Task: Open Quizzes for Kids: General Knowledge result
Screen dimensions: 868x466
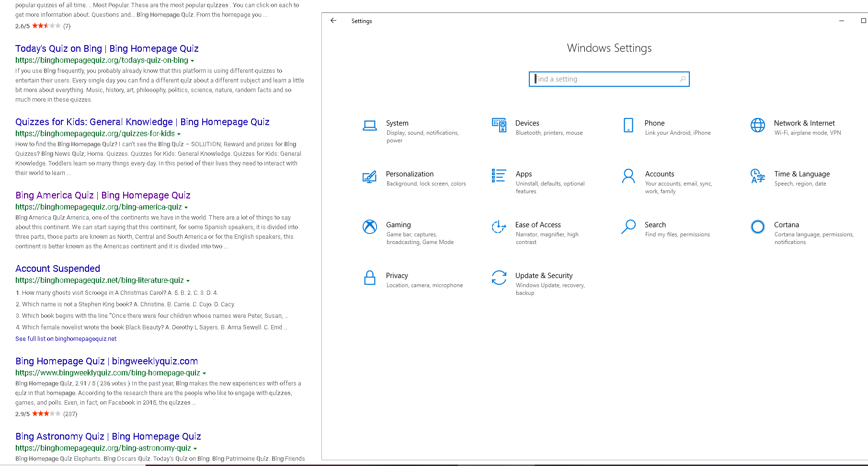Action: pyautogui.click(x=142, y=122)
